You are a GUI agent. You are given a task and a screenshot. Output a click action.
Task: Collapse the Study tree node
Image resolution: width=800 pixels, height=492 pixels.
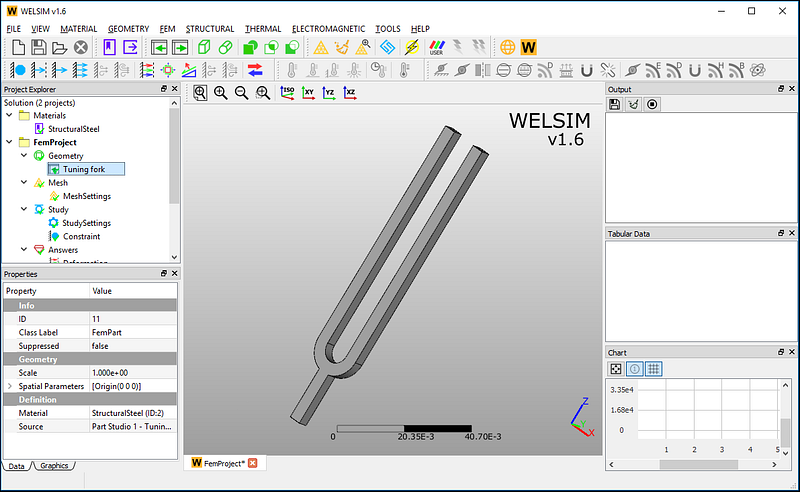[x=24, y=209]
